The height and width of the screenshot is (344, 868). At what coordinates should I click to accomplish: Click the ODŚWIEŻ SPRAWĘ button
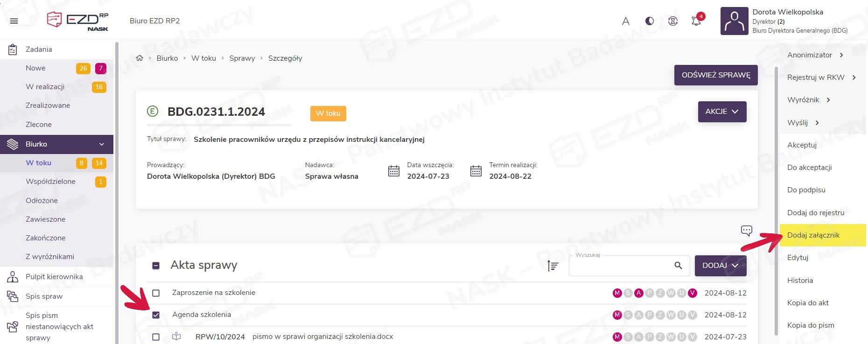coord(715,75)
